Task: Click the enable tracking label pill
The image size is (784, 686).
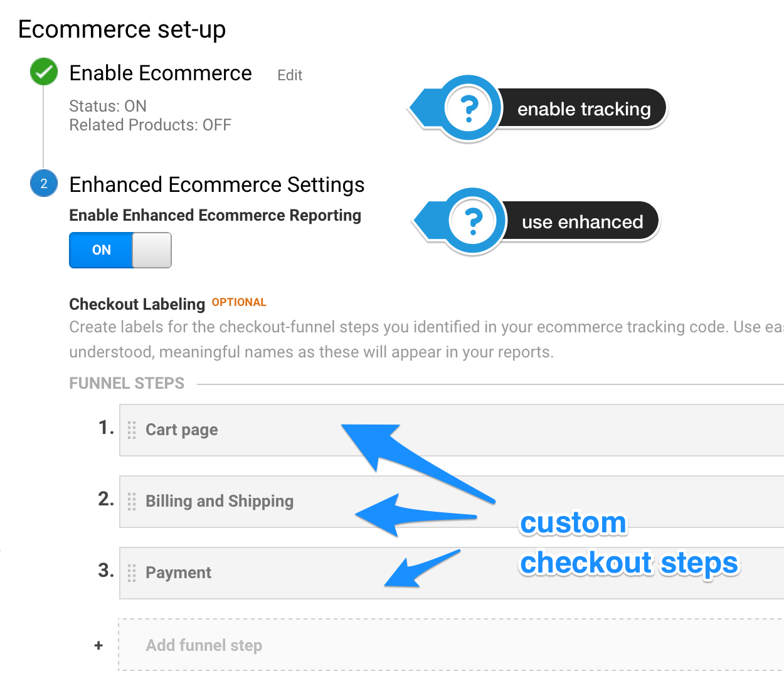Action: 583,108
